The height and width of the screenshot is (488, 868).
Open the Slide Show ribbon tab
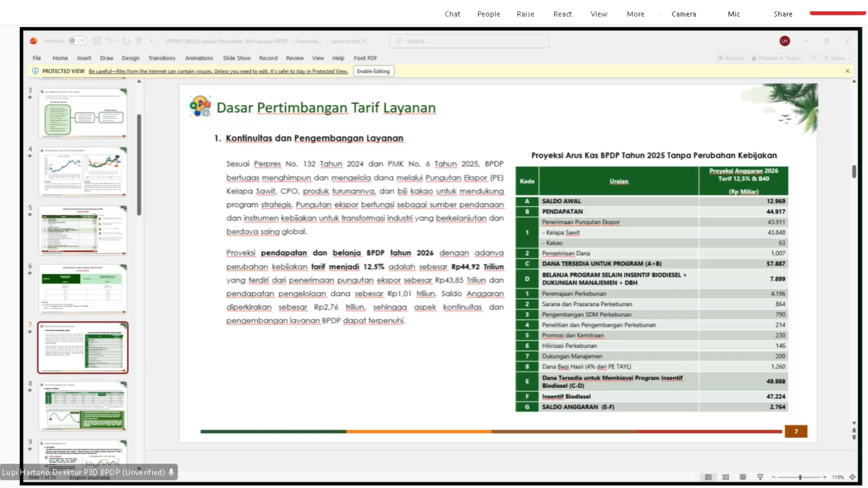236,58
